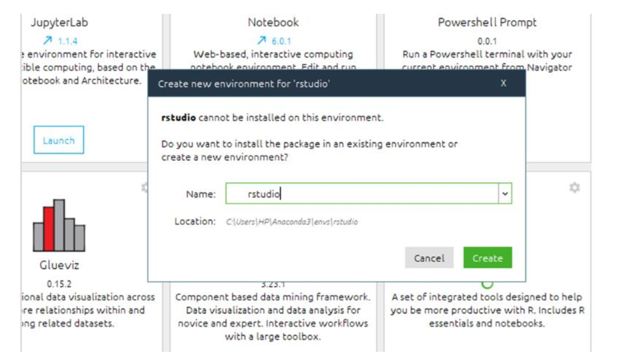Click the Notebook version 6.0.1 link
The height and width of the screenshot is (364, 624).
(x=281, y=41)
